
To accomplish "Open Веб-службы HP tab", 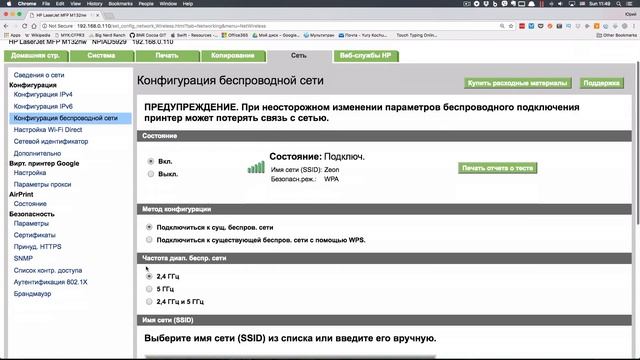I will click(366, 56).
